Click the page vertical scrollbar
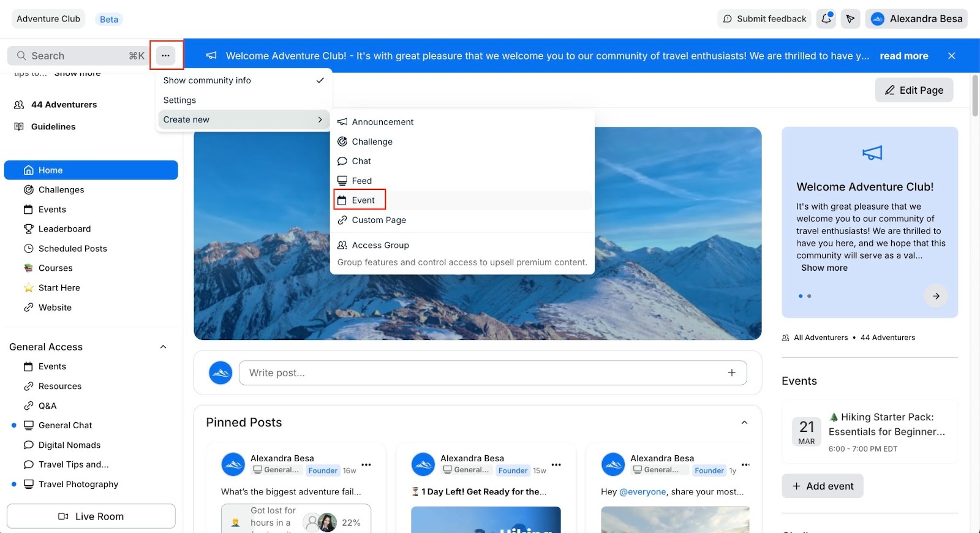 click(x=975, y=96)
